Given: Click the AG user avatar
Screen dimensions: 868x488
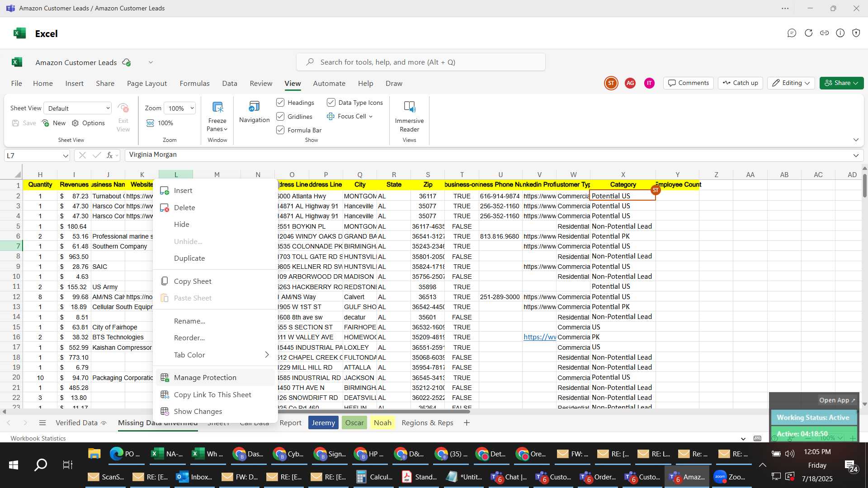Looking at the screenshot, I should (630, 83).
